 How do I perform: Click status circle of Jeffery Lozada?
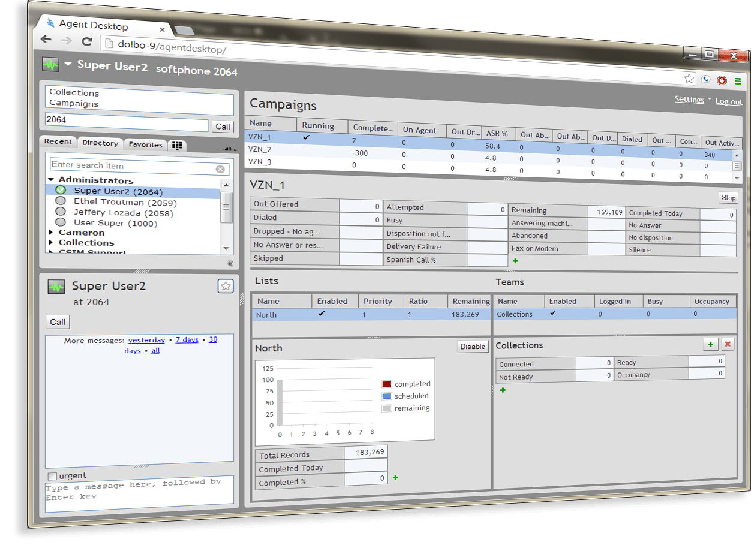click(x=60, y=211)
